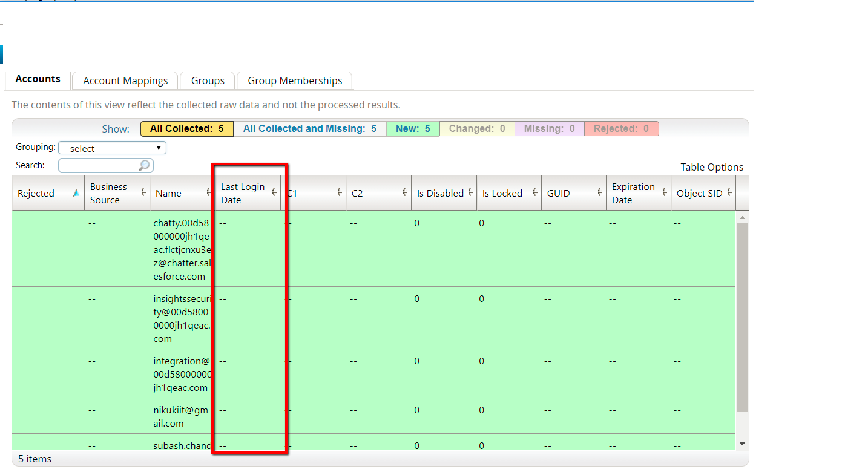868x469 pixels.
Task: Click the table's scroll down arrow
Action: tap(743, 444)
